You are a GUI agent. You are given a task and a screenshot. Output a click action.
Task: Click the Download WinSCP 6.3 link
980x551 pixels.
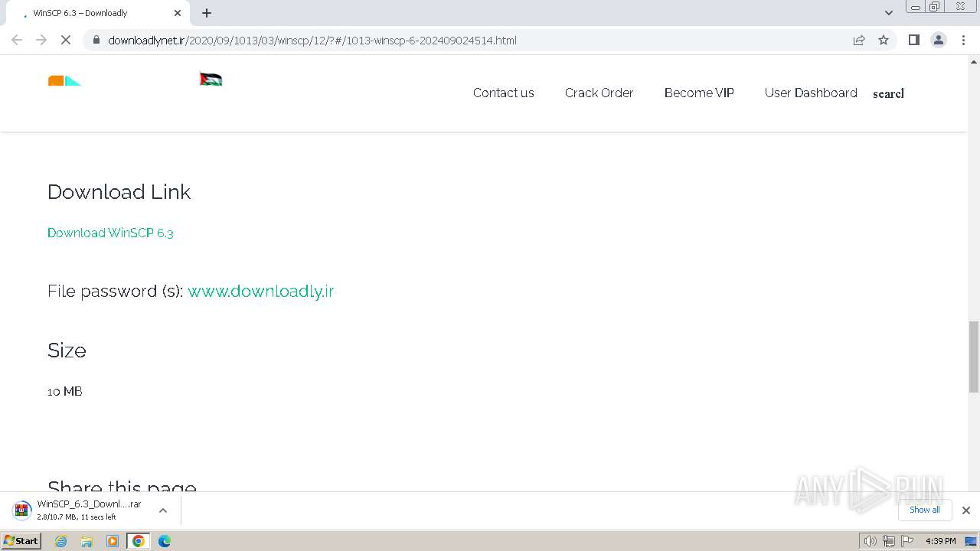pyautogui.click(x=110, y=233)
